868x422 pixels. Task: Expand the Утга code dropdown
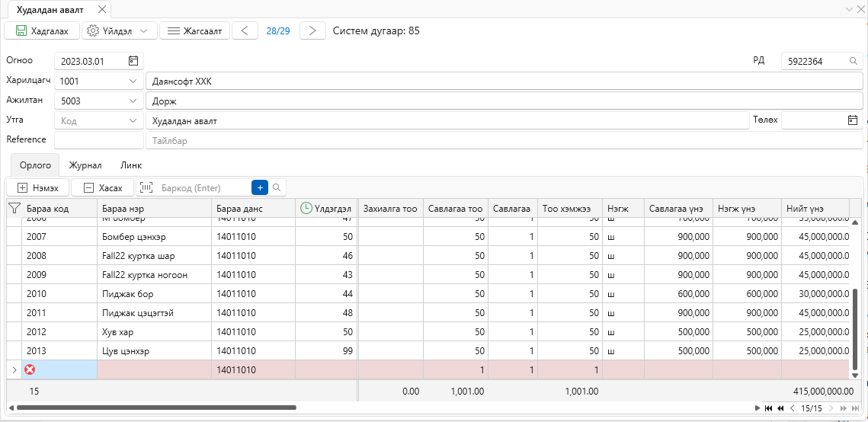click(133, 120)
